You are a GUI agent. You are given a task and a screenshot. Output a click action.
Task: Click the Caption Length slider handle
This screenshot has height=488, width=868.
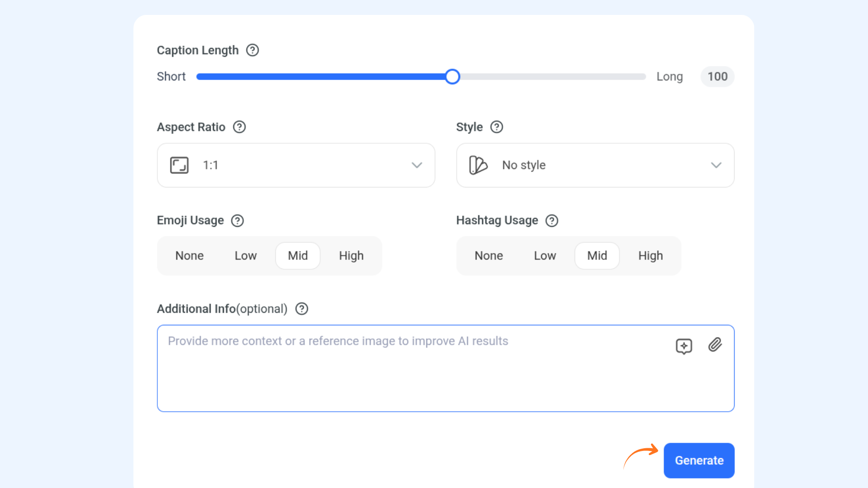pos(452,77)
